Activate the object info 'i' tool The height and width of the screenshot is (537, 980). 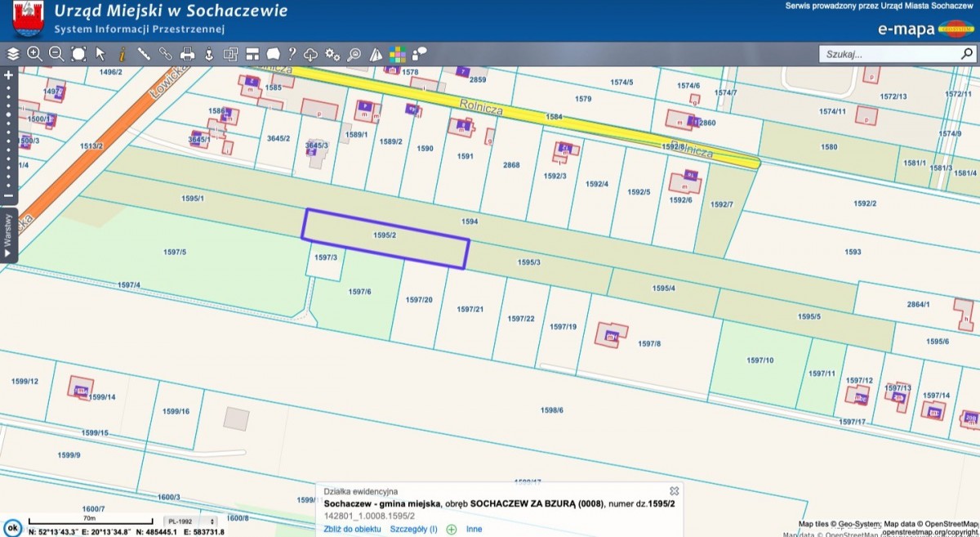tap(122, 54)
